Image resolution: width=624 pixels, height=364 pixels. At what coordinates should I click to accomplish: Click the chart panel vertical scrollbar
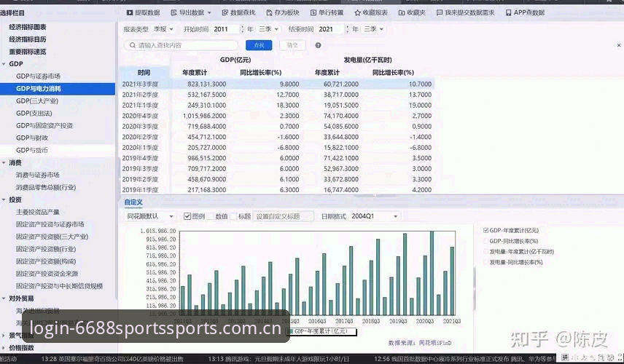[x=474, y=289]
